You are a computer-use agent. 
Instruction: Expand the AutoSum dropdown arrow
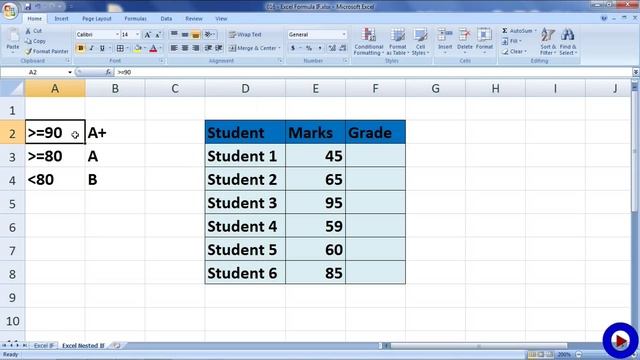pyautogui.click(x=536, y=31)
